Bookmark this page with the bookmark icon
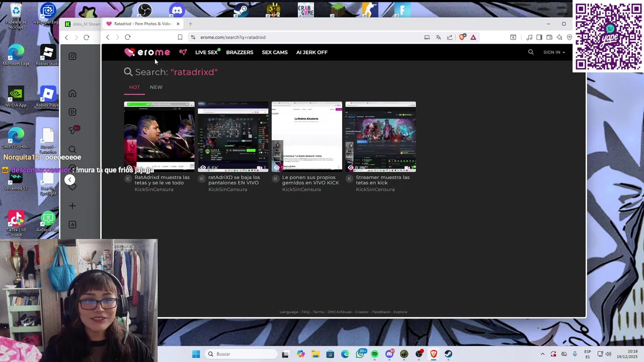The width and height of the screenshot is (644, 362). (x=180, y=37)
